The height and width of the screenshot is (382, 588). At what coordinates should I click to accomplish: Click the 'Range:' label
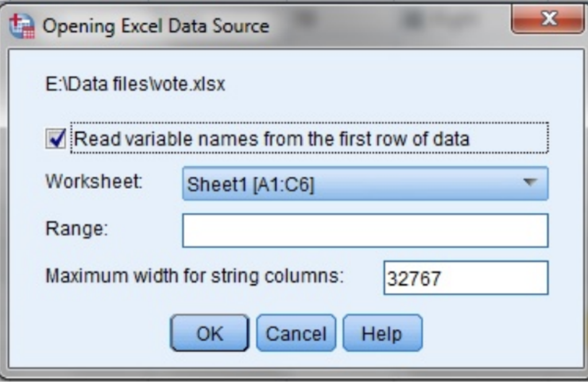tap(76, 229)
